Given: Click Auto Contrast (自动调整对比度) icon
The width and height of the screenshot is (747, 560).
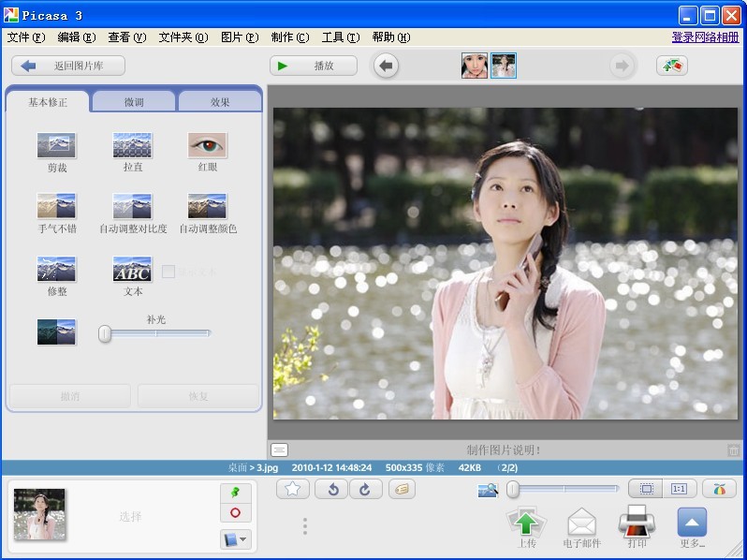Looking at the screenshot, I should click(x=132, y=206).
